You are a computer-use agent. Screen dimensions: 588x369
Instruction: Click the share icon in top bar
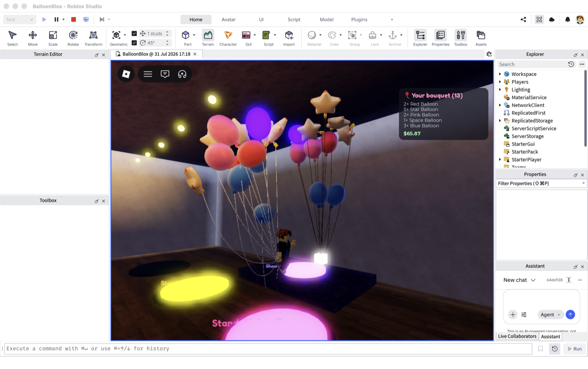[x=523, y=19]
